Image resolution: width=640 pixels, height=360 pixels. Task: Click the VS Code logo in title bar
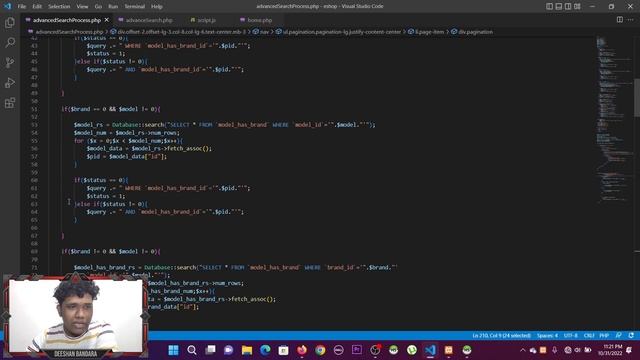7,6
